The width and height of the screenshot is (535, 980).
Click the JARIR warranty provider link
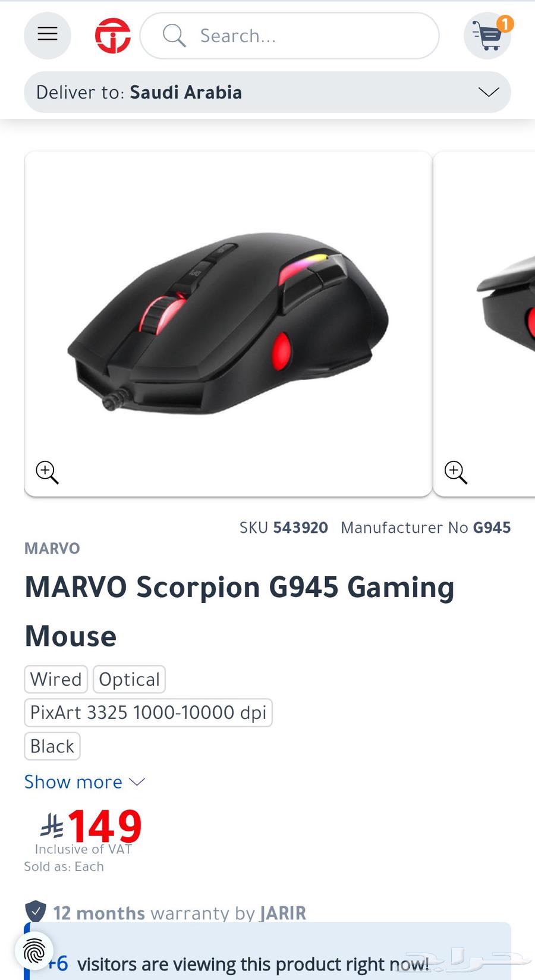pyautogui.click(x=282, y=913)
